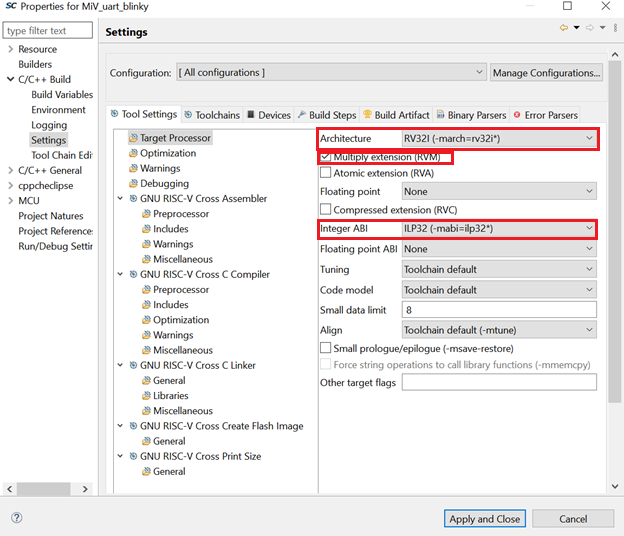The image size is (624, 536).
Task: Open the Architecture dropdown
Action: click(498, 139)
